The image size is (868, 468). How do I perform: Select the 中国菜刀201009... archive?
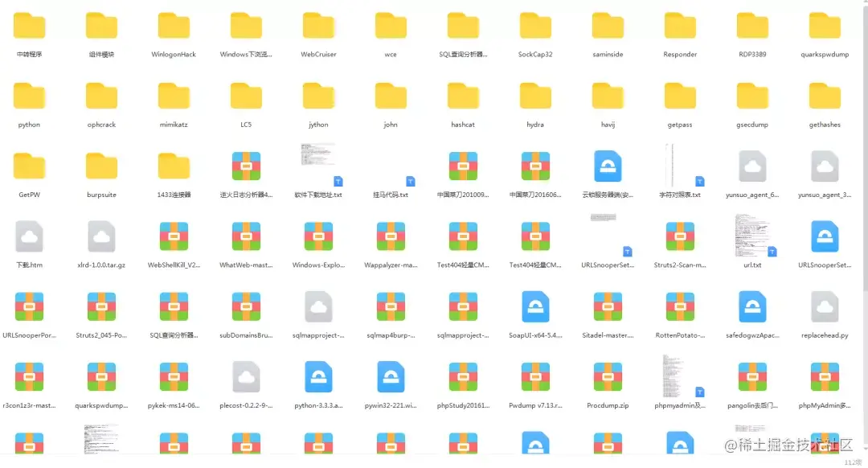(464, 166)
